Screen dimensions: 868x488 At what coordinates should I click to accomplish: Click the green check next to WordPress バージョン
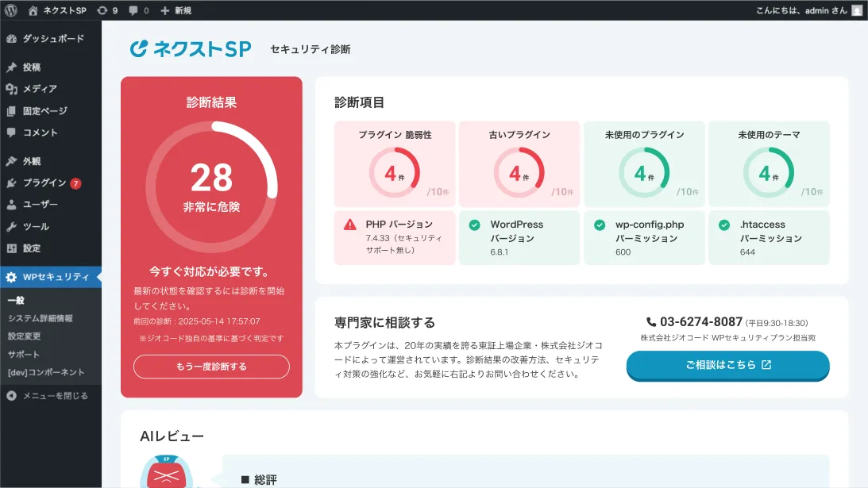click(474, 225)
